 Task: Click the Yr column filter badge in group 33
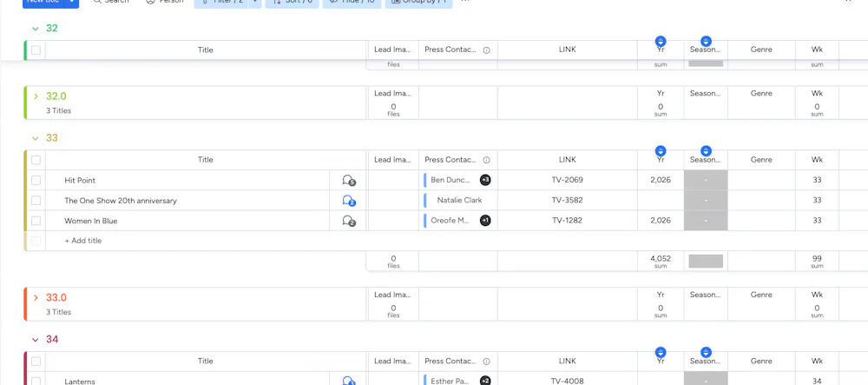(x=661, y=150)
